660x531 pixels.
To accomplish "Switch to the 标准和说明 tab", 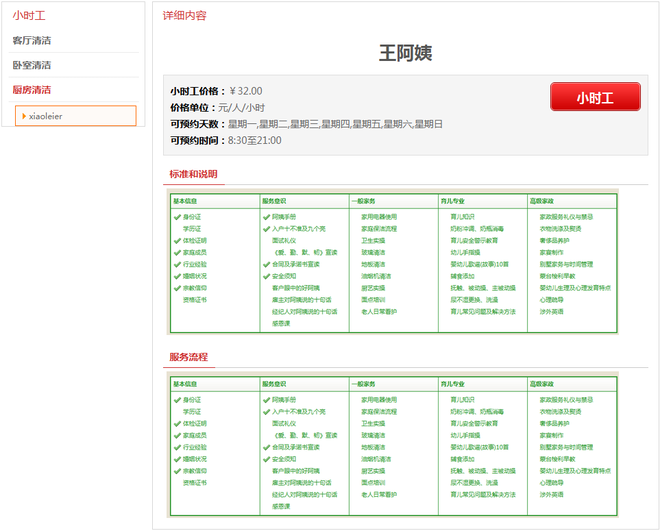I will (193, 175).
